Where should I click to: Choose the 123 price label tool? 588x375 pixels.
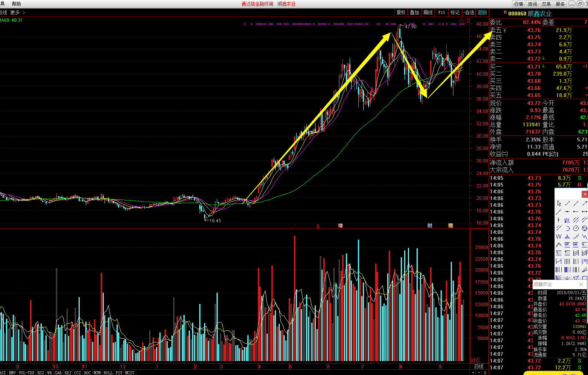click(x=567, y=220)
